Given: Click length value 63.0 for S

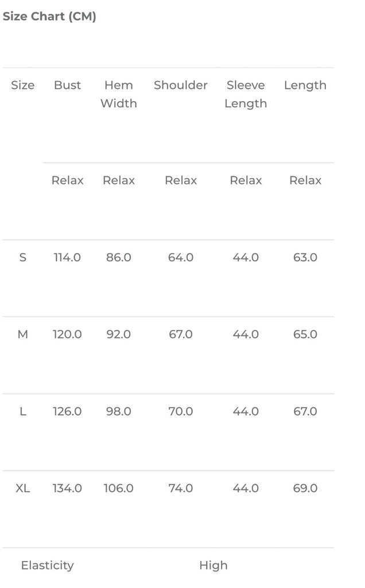Looking at the screenshot, I should coord(305,257).
